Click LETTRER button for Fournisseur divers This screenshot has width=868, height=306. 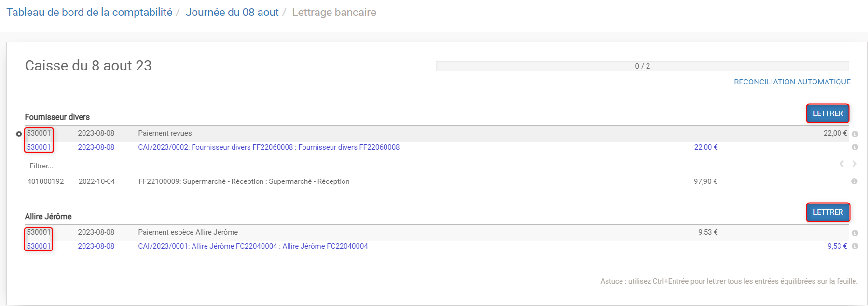click(x=827, y=113)
